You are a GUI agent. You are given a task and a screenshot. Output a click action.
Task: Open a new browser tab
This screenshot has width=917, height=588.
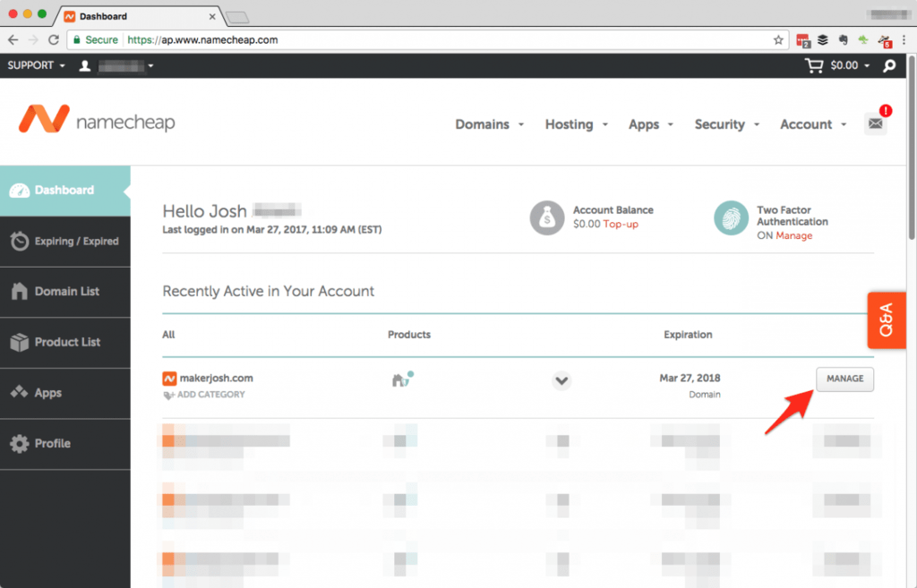[x=237, y=18]
